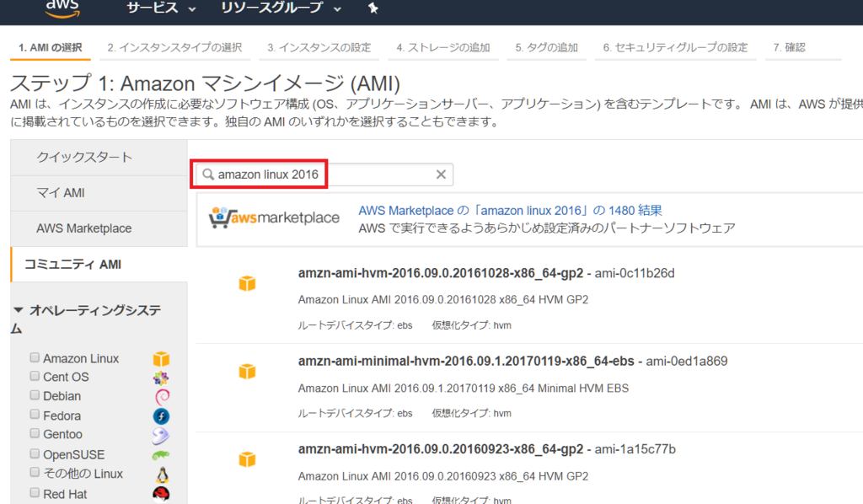Enable the Debian checkbox
Viewport: 863px width, 504px height.
click(x=35, y=395)
